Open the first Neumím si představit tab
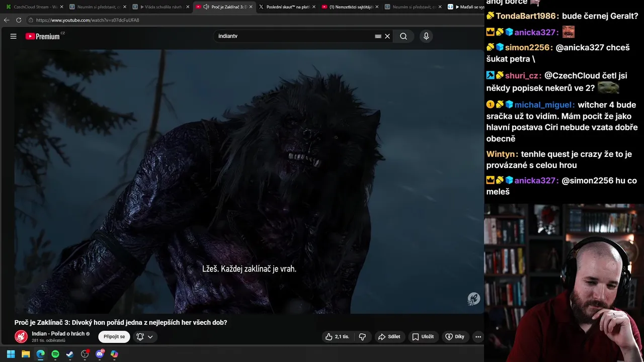Image resolution: width=644 pixels, height=362 pixels. pos(98,7)
